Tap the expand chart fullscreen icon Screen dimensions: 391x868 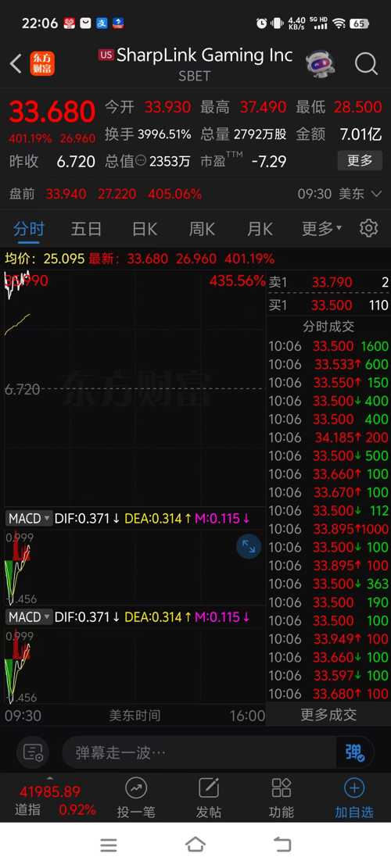[x=249, y=548]
